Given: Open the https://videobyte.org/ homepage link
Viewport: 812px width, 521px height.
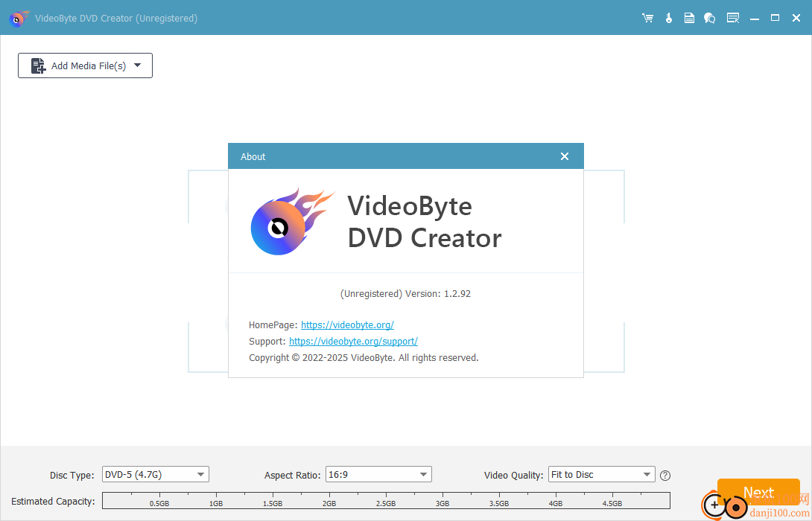Looking at the screenshot, I should click(x=347, y=325).
